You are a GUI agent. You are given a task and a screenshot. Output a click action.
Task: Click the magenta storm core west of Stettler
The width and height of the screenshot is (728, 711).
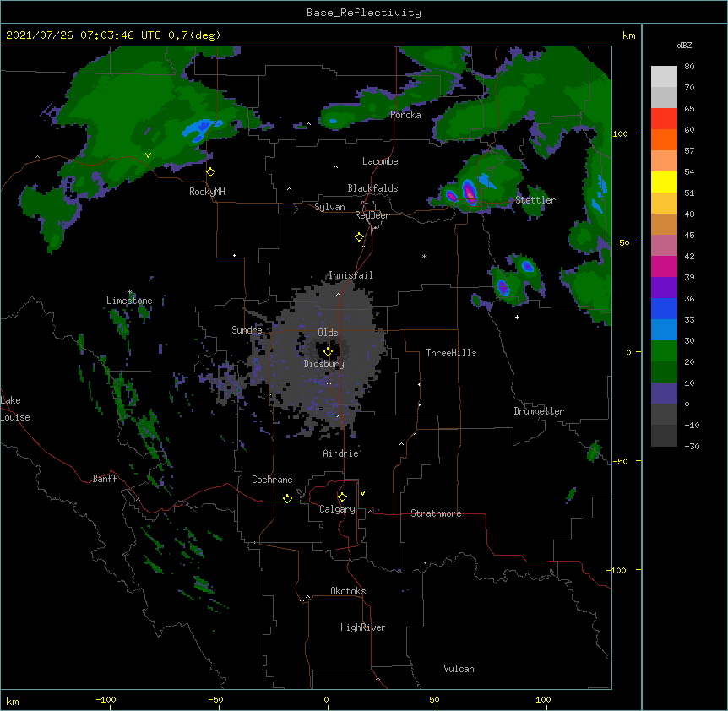(470, 193)
